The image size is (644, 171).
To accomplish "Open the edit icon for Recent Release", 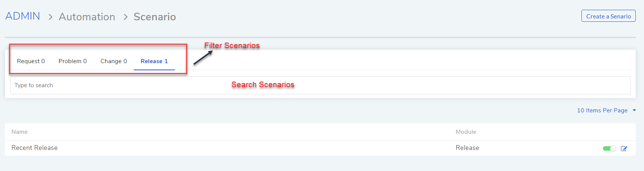I will point(624,148).
